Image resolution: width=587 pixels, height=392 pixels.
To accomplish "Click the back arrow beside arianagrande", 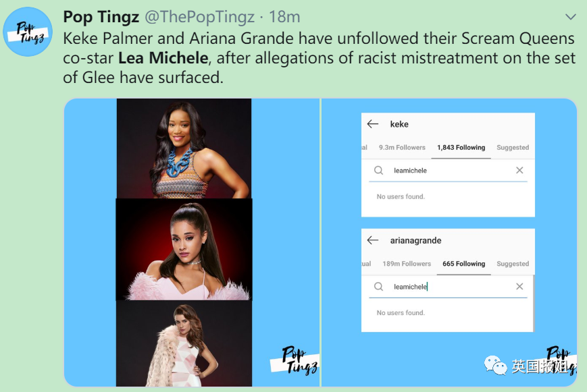I will pos(372,240).
